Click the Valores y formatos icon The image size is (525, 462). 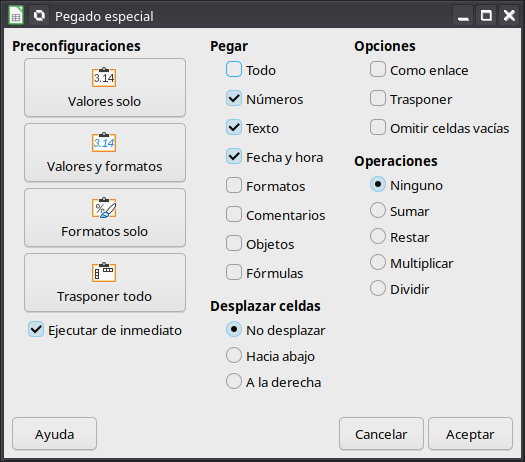coord(104,142)
